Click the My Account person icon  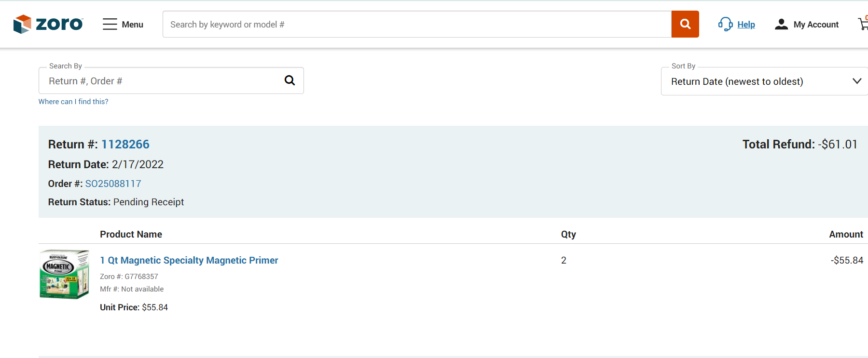(781, 24)
